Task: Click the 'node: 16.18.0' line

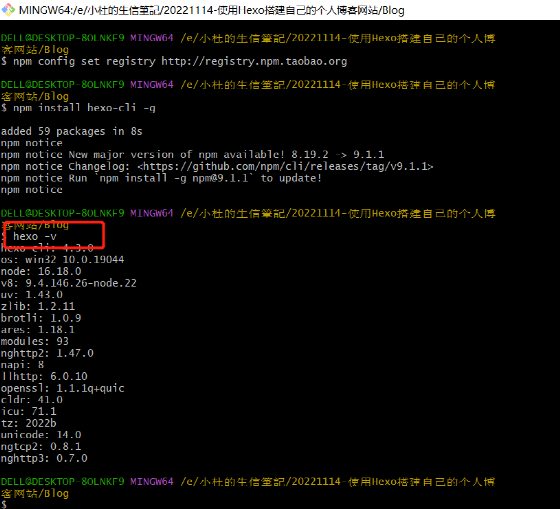Action: pyautogui.click(x=41, y=271)
